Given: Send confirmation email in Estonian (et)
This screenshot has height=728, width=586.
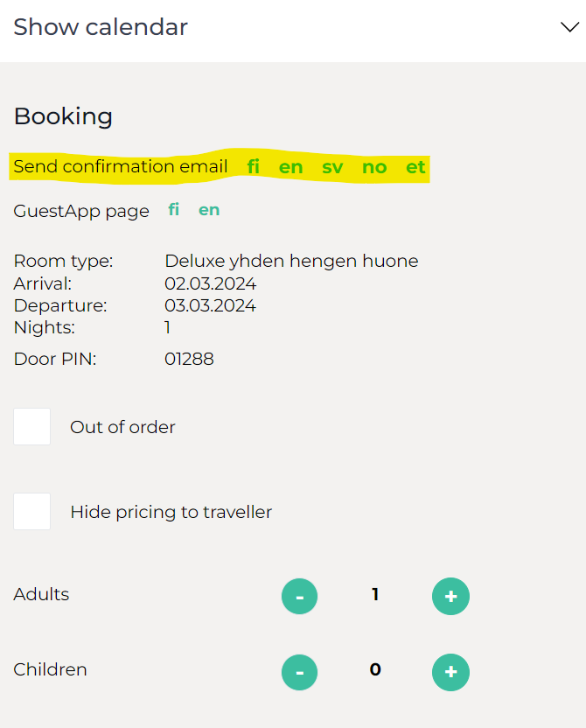Looking at the screenshot, I should coord(415,167).
